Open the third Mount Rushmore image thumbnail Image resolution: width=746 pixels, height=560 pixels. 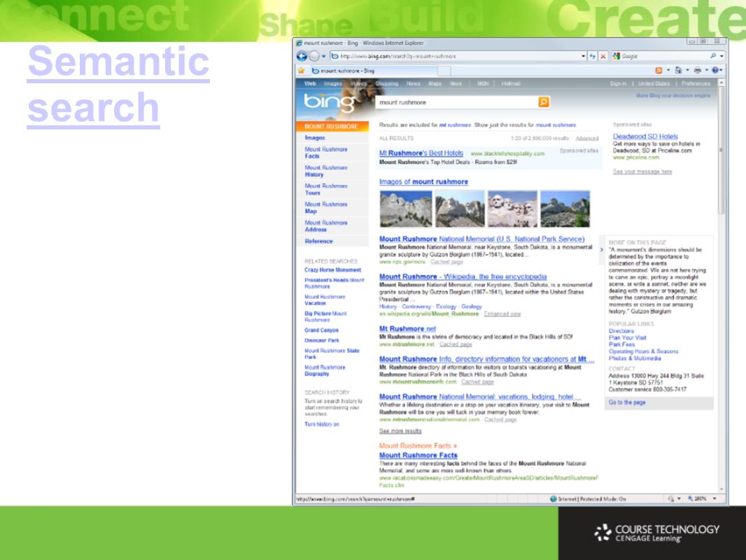point(512,209)
